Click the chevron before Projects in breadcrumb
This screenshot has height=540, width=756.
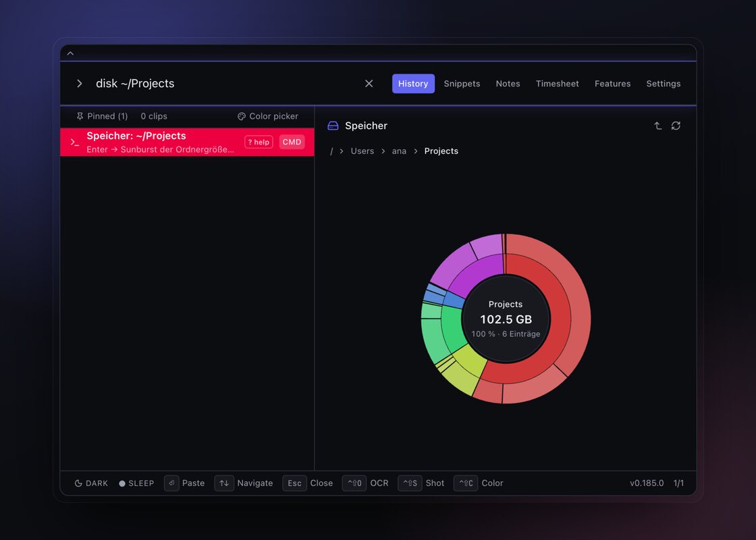pos(416,151)
